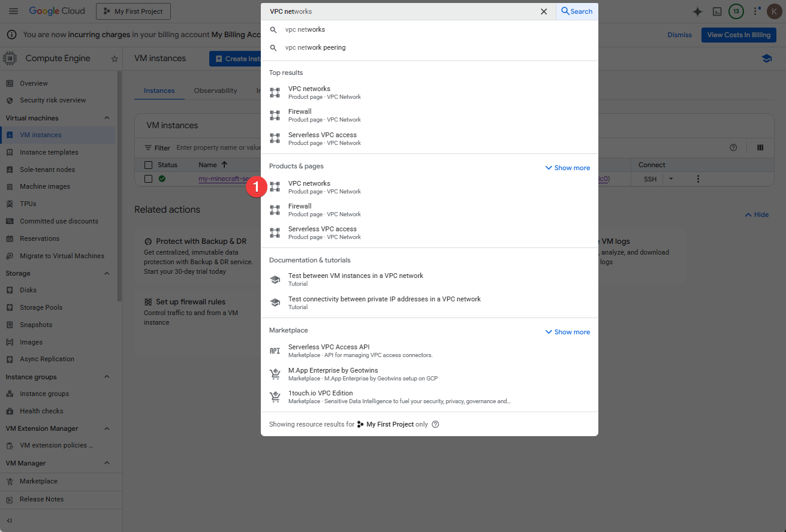Open Machine images in the sidebar
This screenshot has height=532, width=786.
45,186
